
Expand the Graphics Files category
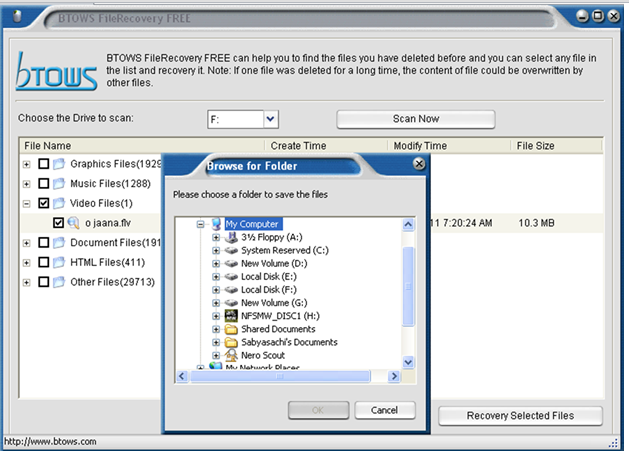(26, 164)
